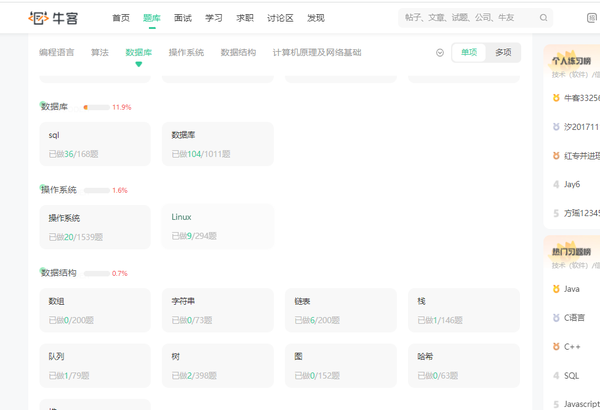
Task: Toggle green dot beside 数据库 section
Action: click(x=42, y=104)
